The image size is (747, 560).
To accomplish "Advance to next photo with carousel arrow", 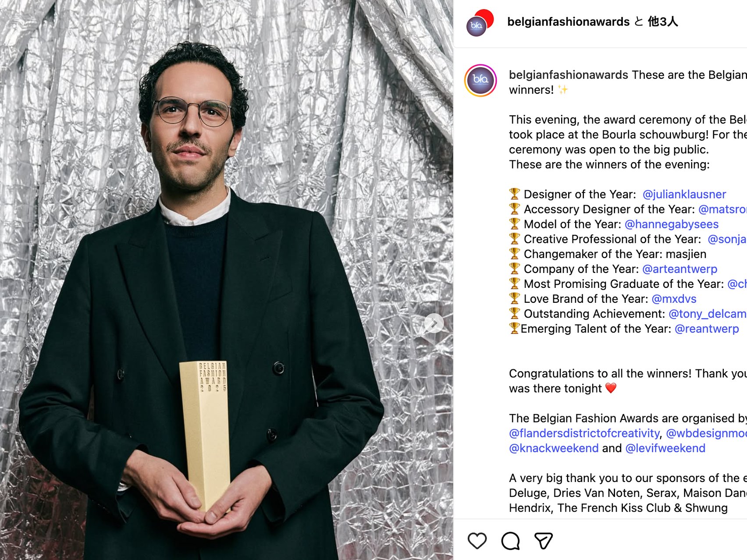I will 434,323.
